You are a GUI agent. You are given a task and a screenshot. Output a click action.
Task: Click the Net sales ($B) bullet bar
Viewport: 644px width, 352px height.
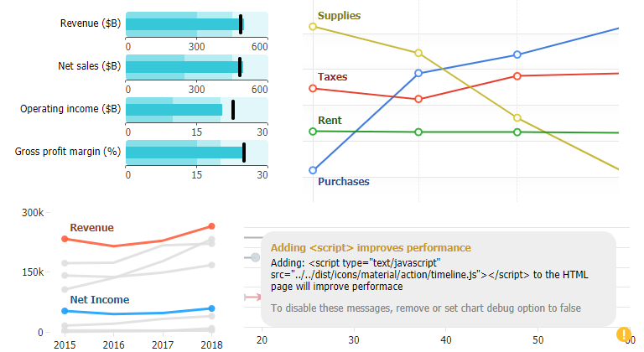click(x=182, y=66)
